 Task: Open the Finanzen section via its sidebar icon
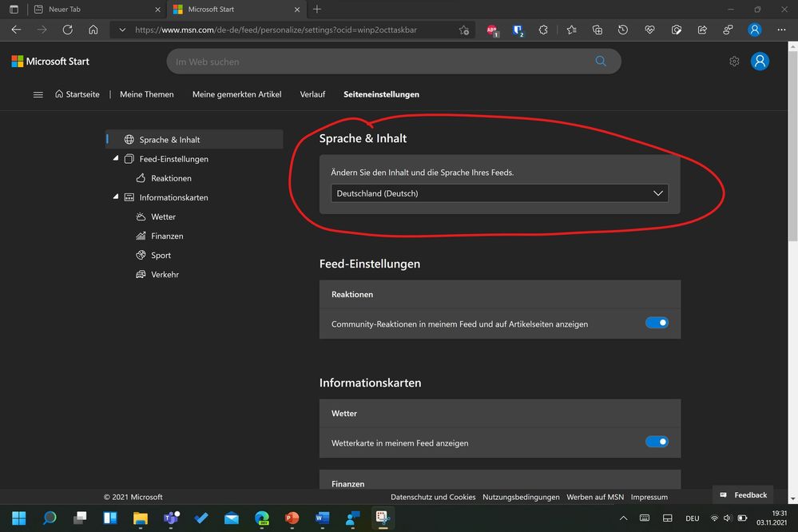point(141,236)
